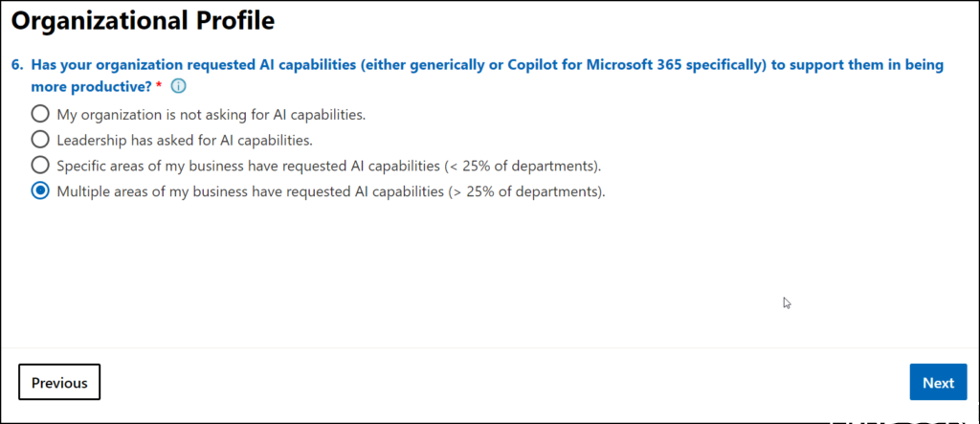Viewport: 980px width, 424px height.
Task: Go to the next page with Next
Action: [937, 383]
